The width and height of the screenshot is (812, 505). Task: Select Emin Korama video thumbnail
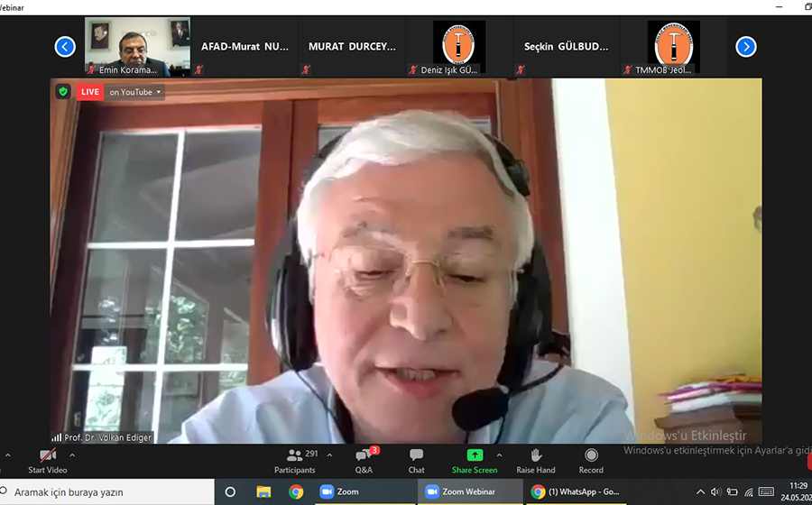tap(137, 47)
